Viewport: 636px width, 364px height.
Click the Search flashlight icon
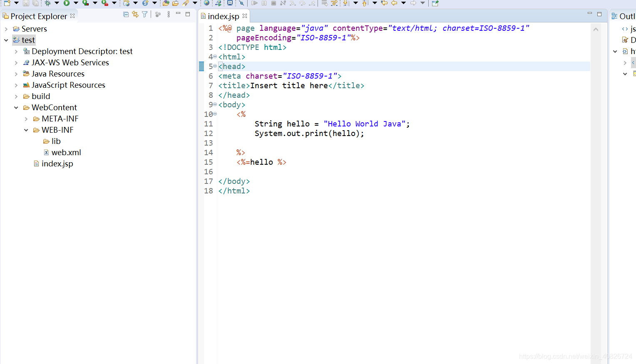[x=186, y=3]
